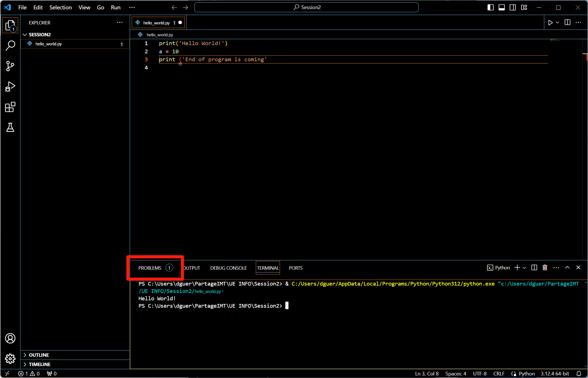Open the Source Control view
Screen dimensions: 588x378
[10, 66]
